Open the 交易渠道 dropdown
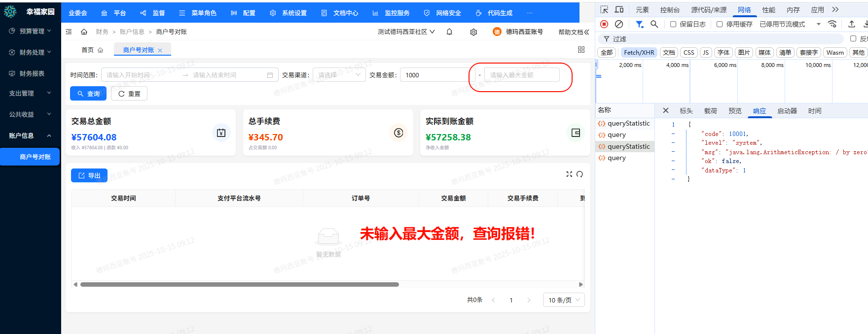The height and width of the screenshot is (334, 868). pyautogui.click(x=339, y=75)
